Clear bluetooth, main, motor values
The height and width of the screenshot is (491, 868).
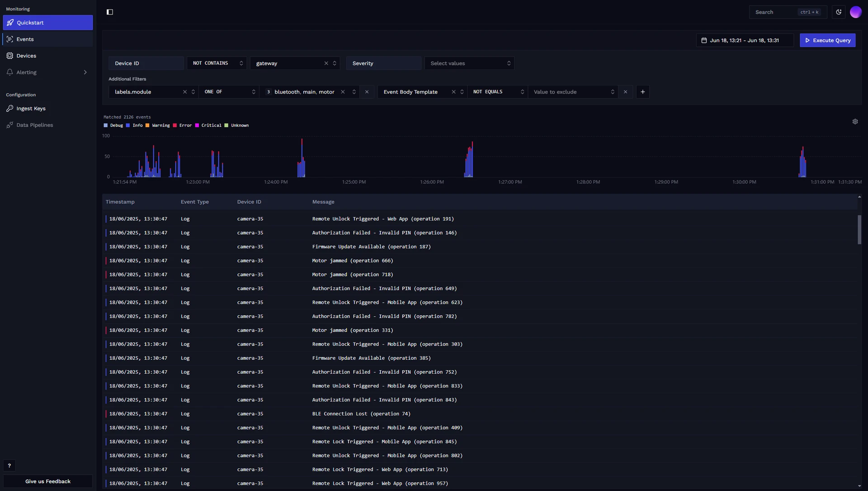[x=343, y=92]
